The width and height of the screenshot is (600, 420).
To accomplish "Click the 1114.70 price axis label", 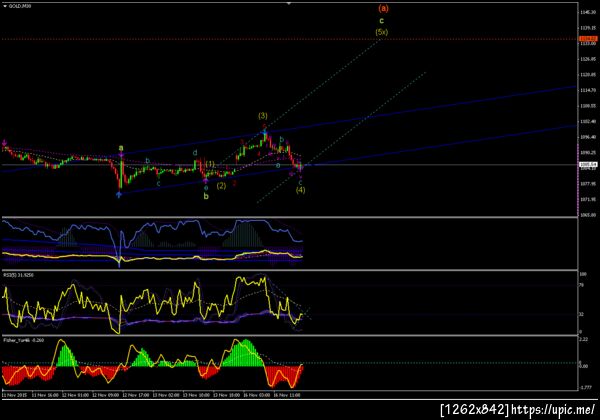I will pos(588,90).
